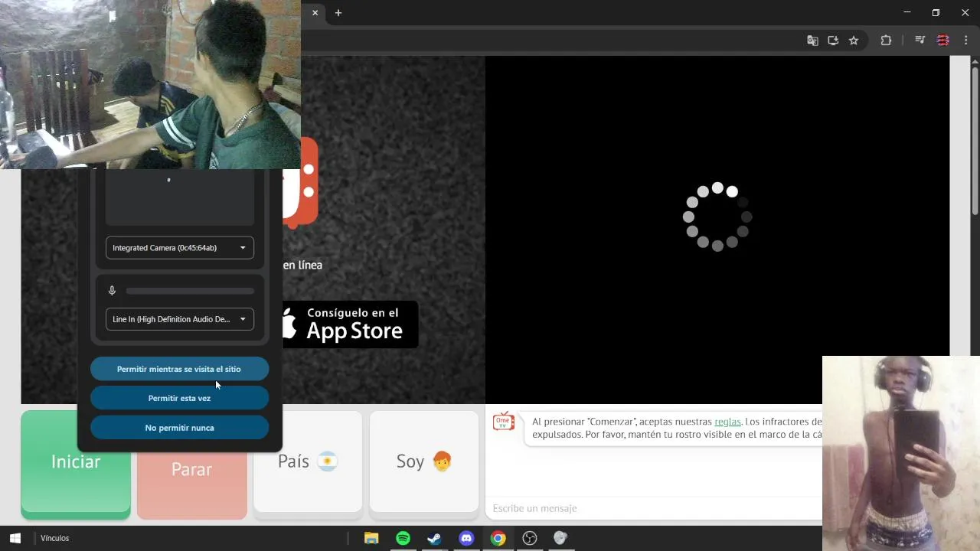Image resolution: width=980 pixels, height=551 pixels.
Task: Switch to Chrome in the taskbar
Action: 498,538
